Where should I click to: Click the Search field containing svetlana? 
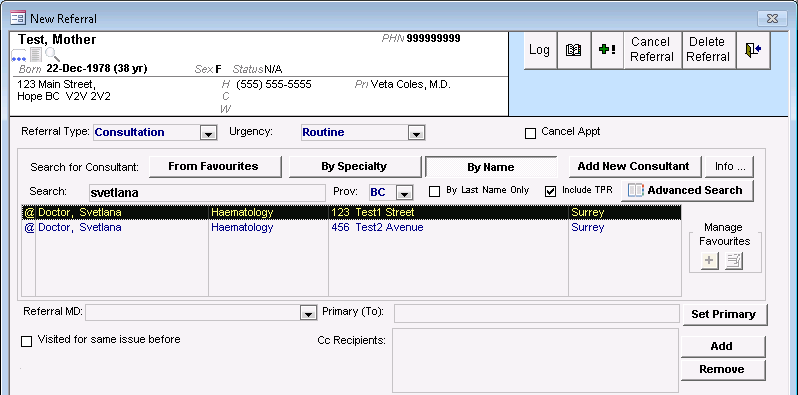click(207, 193)
